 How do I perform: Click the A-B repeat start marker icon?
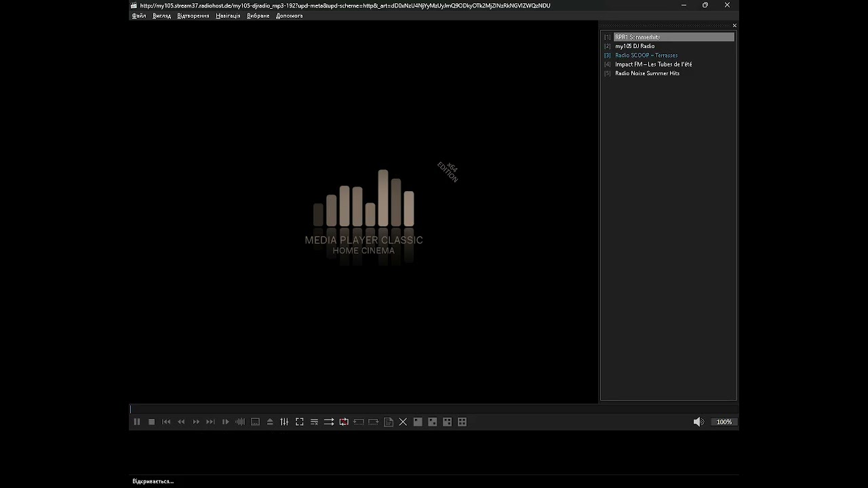(x=359, y=422)
